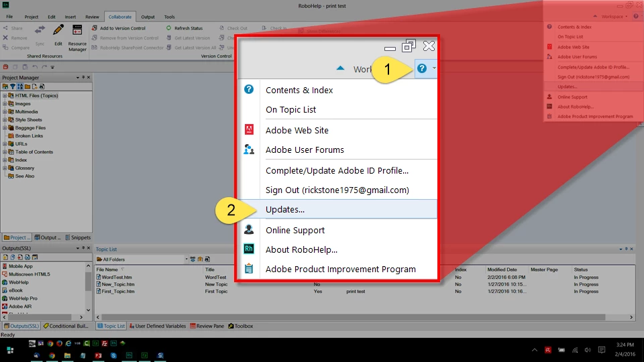The image size is (644, 362).
Task: Click the first icon in the Outputs(SSL) toolbar
Action: [x=5, y=257]
